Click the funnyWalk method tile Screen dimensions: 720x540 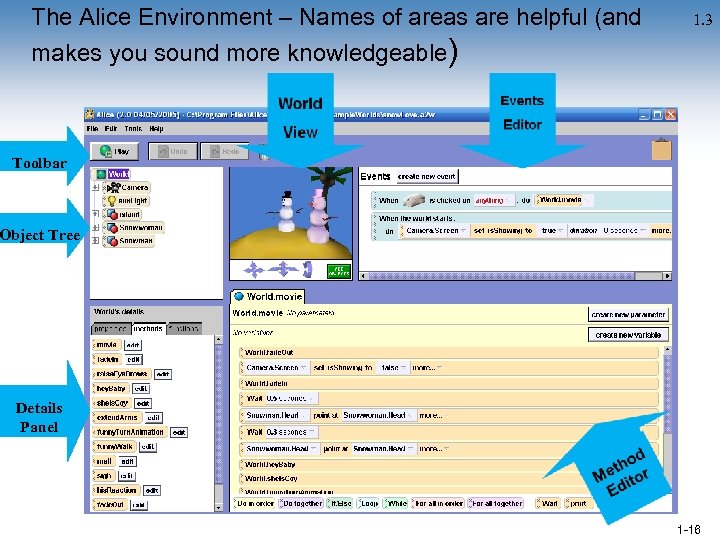coord(114,446)
